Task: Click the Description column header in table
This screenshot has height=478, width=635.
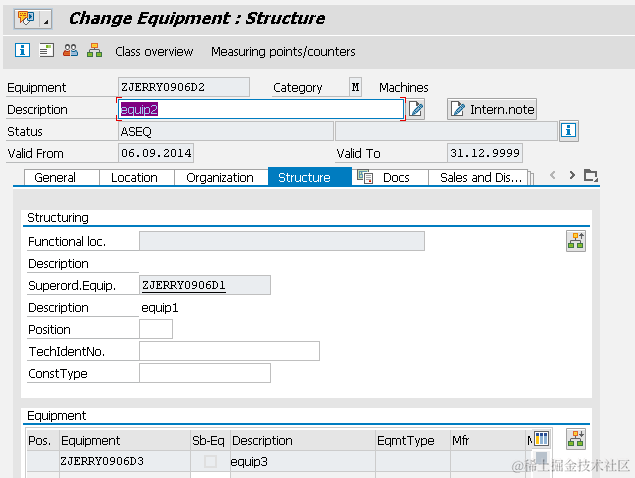Action: [x=303, y=440]
